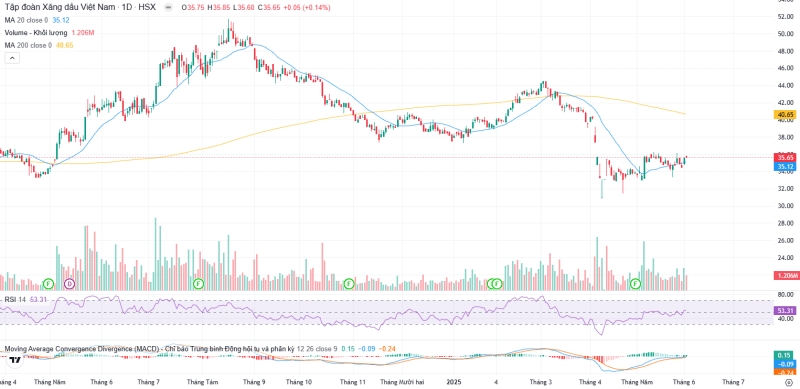Select the Volume - Khối lượng legend
The image size is (800, 389).
[36, 33]
